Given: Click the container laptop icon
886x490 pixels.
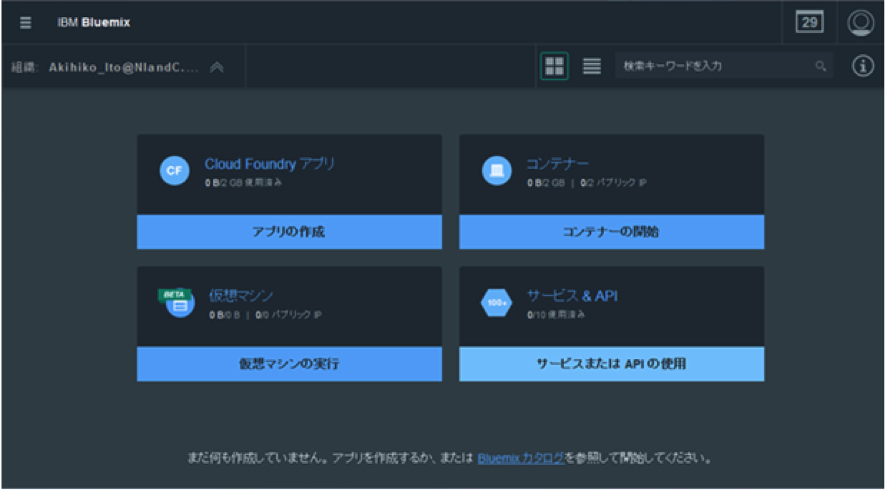Looking at the screenshot, I should (497, 171).
